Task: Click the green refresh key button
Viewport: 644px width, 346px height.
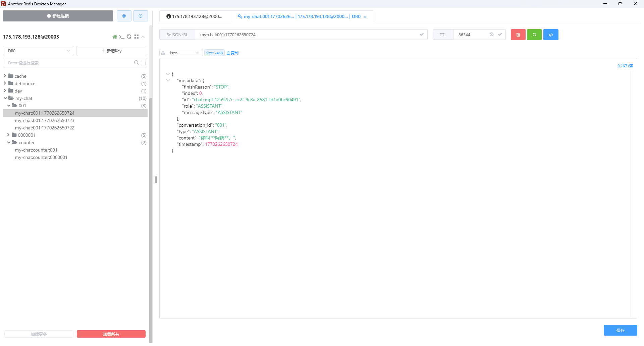Action: pos(534,35)
